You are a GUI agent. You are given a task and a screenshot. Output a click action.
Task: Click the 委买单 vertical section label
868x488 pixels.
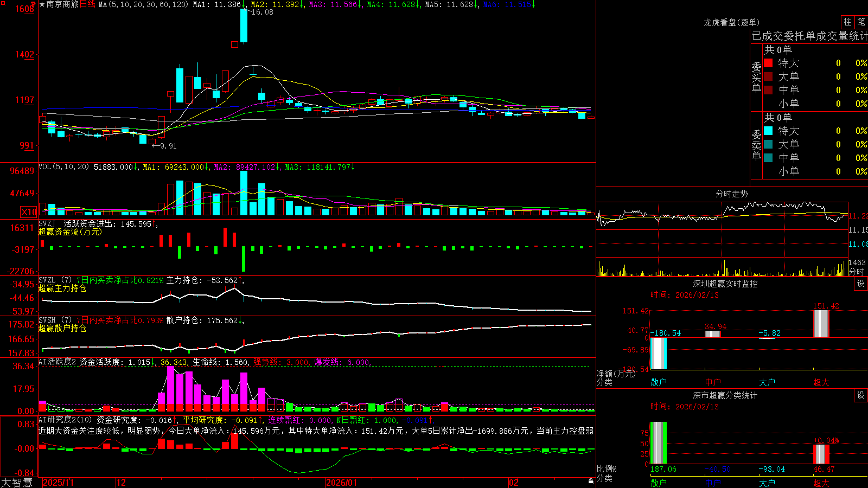[x=756, y=78]
